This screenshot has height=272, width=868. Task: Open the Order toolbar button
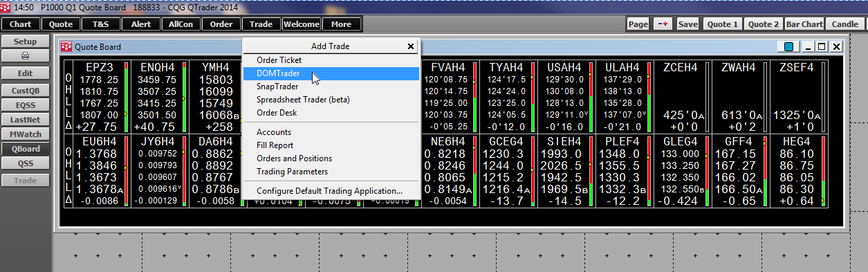[221, 24]
